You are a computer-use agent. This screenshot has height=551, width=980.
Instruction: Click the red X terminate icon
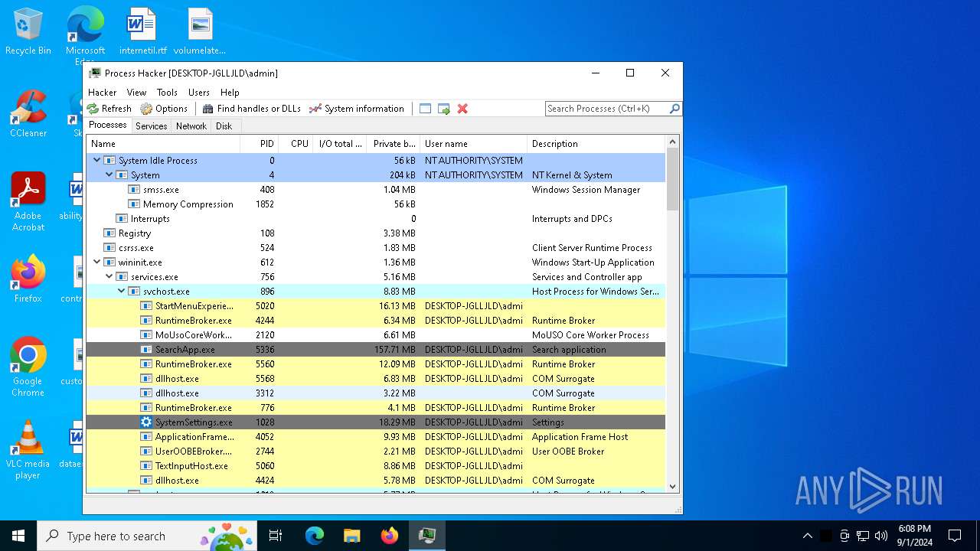pyautogui.click(x=462, y=109)
